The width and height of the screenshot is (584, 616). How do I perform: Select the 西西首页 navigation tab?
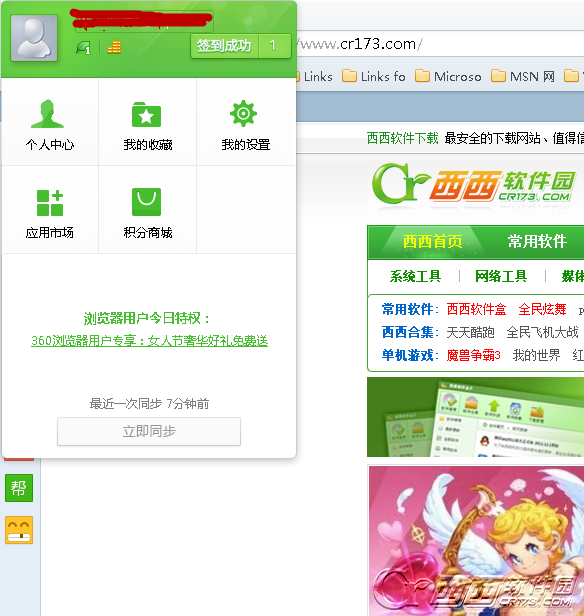click(432, 241)
